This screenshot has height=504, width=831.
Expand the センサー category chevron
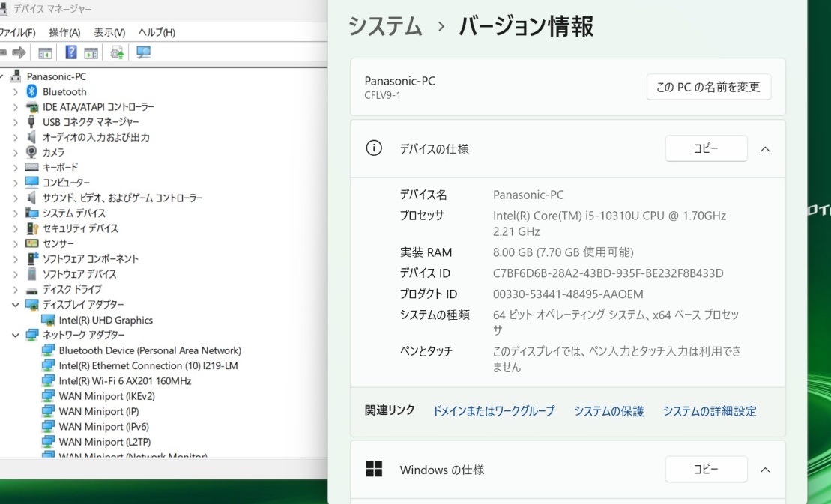click(16, 244)
